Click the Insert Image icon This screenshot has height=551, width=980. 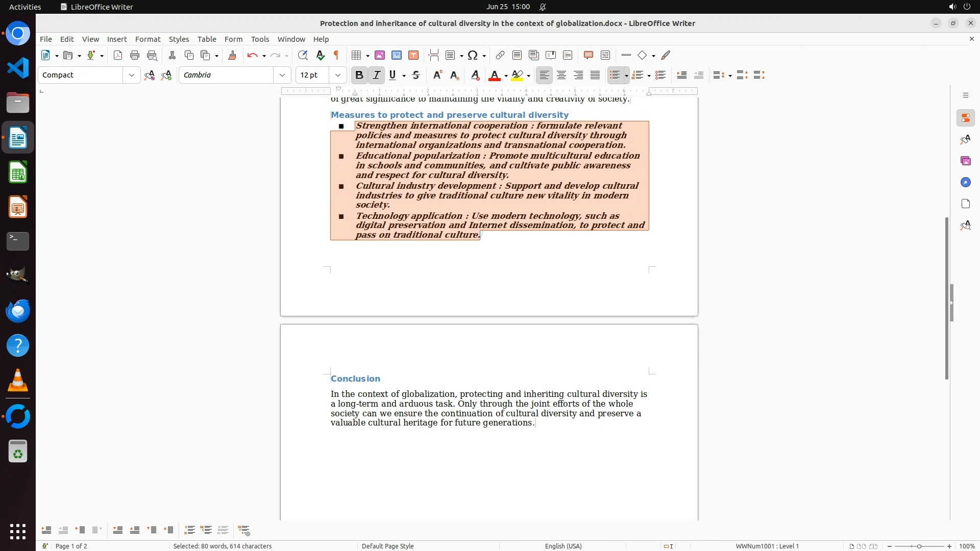(379, 55)
